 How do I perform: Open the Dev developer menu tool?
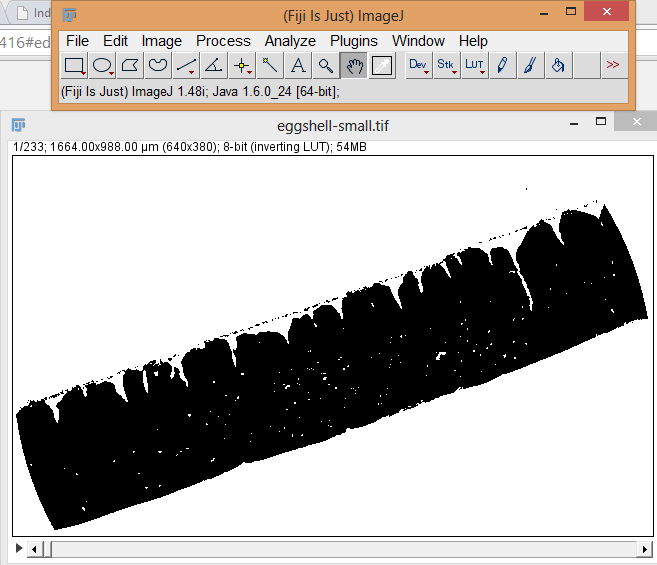tap(419, 65)
